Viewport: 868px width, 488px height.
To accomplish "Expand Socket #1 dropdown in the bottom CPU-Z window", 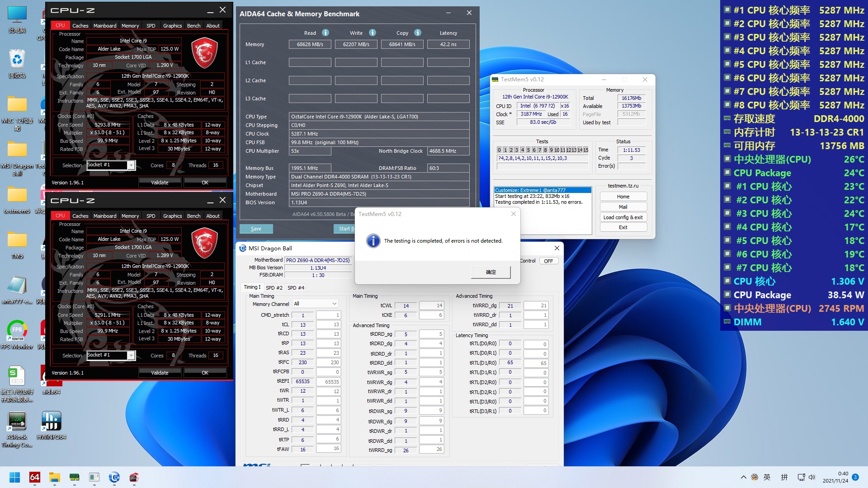I will coord(131,356).
